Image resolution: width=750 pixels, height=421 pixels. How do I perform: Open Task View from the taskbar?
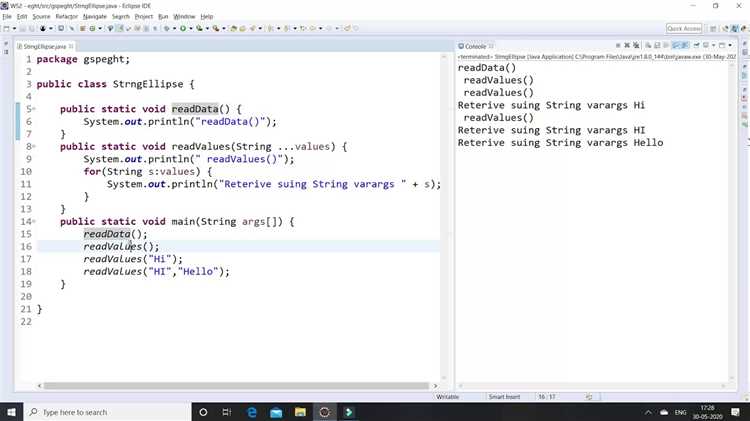227,412
